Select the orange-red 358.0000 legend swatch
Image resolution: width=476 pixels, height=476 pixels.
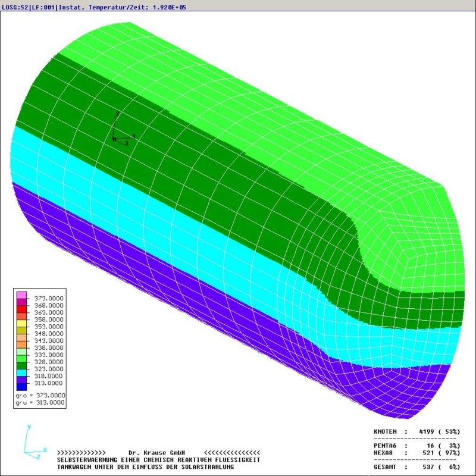(x=21, y=316)
